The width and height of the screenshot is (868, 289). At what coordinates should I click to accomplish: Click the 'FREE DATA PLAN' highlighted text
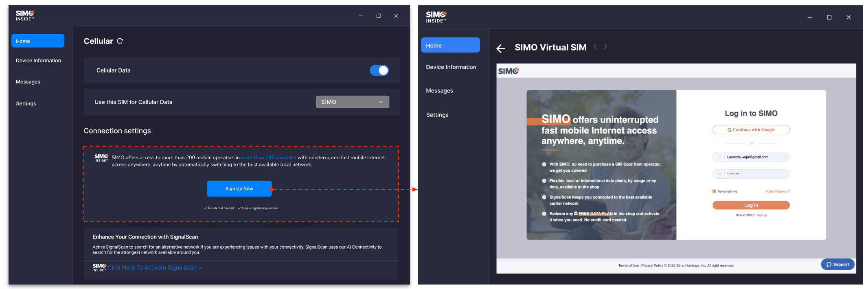tap(596, 214)
